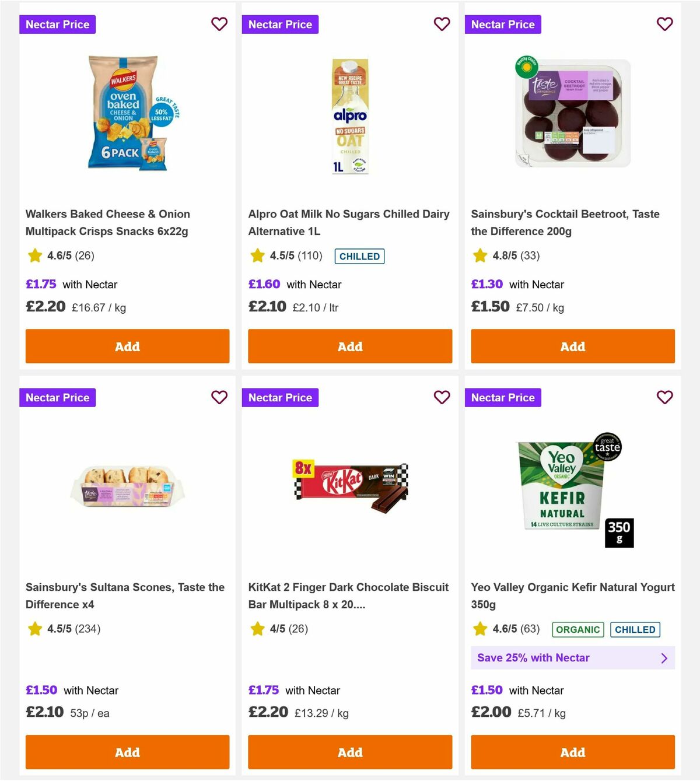Favourite the Yeo Valley Kefir Yogurt
The height and width of the screenshot is (781, 700).
[x=665, y=397]
